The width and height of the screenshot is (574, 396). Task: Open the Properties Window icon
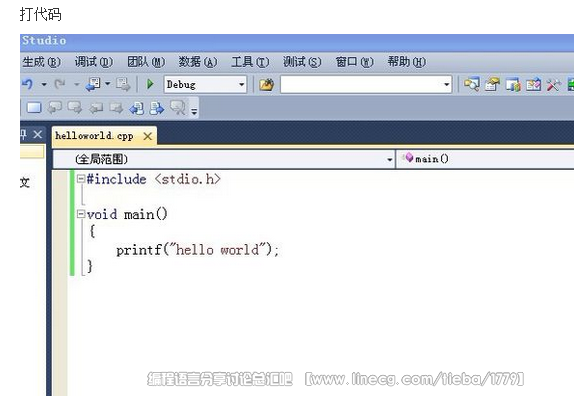(492, 85)
